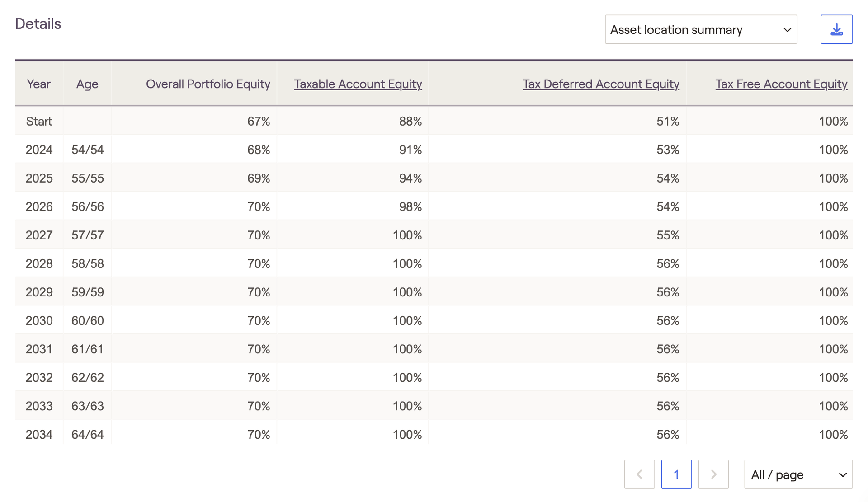Click the download table icon
Image resolution: width=868 pixels, height=502 pixels.
tap(836, 29)
